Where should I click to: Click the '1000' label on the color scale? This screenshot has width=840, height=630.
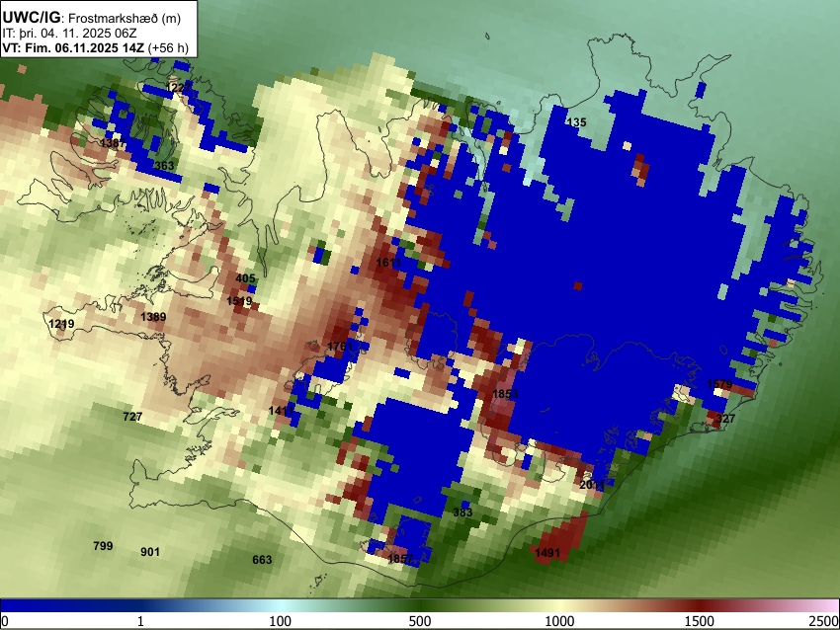[x=559, y=621]
